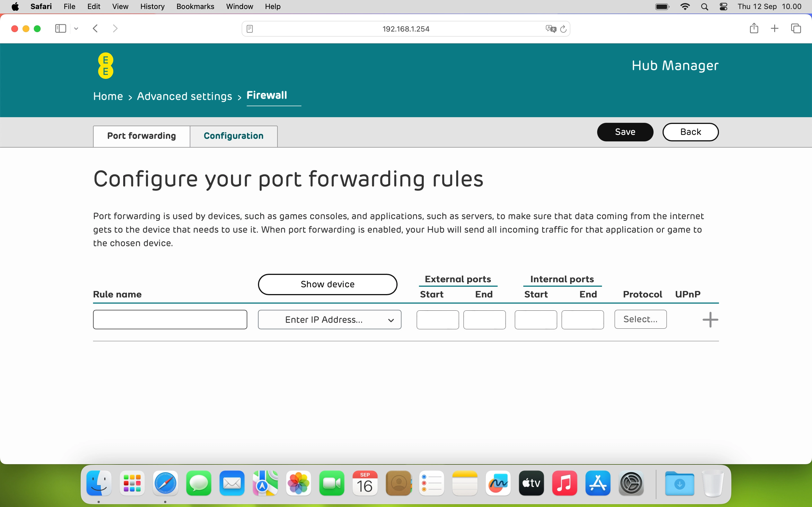The image size is (812, 507).
Task: Click the EE logo
Action: click(106, 66)
